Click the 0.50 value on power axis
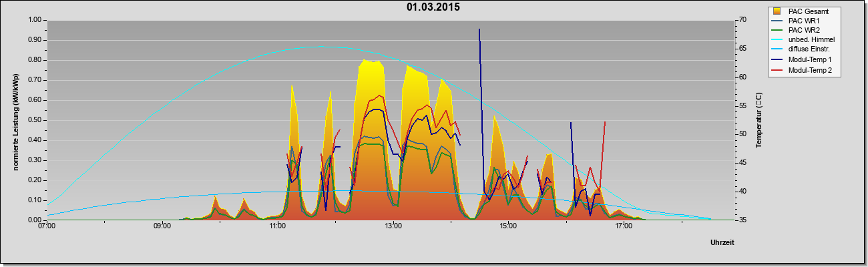868x267 pixels. coord(34,120)
